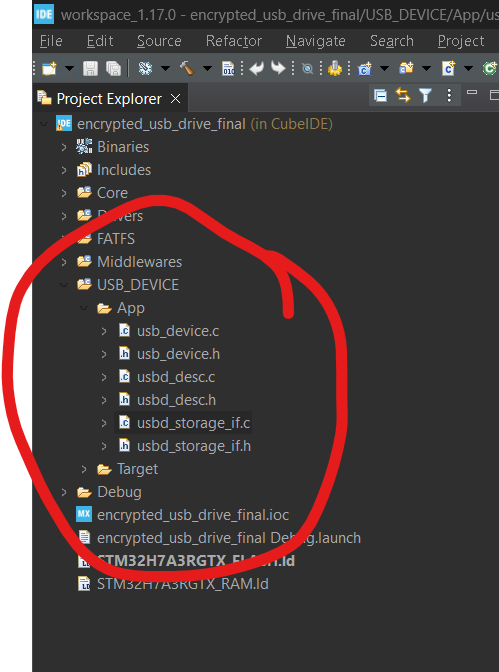Screen dimensions: 499x672
Task: Open the New wizard dropdown arrow
Action: pos(69,68)
